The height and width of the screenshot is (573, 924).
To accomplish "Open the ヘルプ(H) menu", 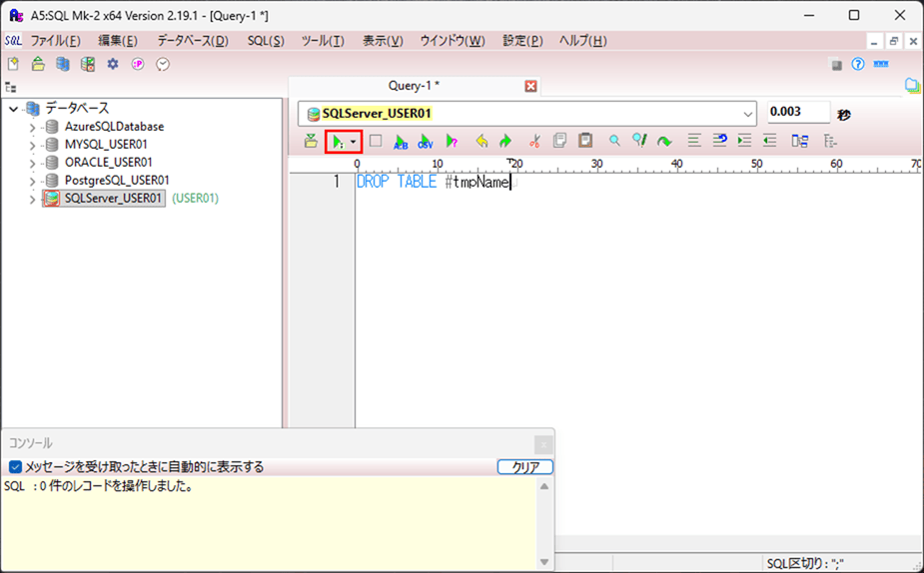I will click(x=582, y=41).
